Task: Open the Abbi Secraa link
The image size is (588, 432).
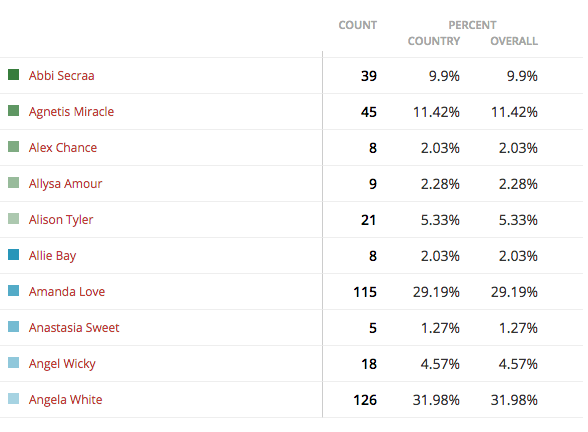Action: coord(62,76)
